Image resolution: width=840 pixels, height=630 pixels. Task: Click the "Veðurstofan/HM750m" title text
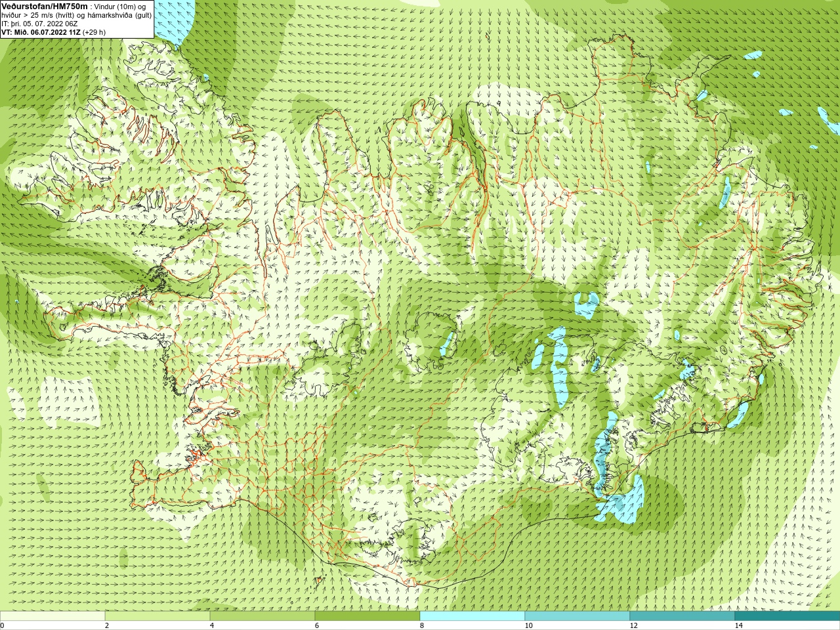pos(45,6)
